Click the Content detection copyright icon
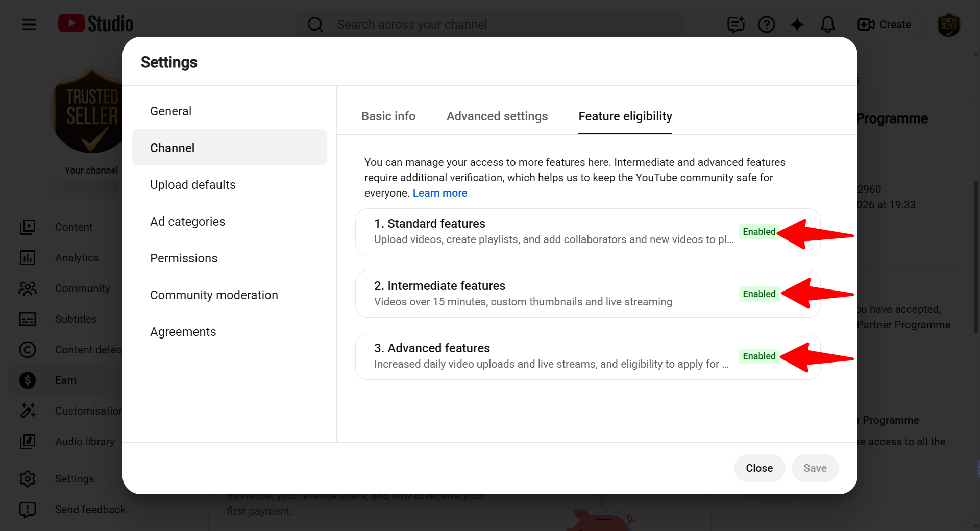This screenshot has height=531, width=980. coord(28,350)
